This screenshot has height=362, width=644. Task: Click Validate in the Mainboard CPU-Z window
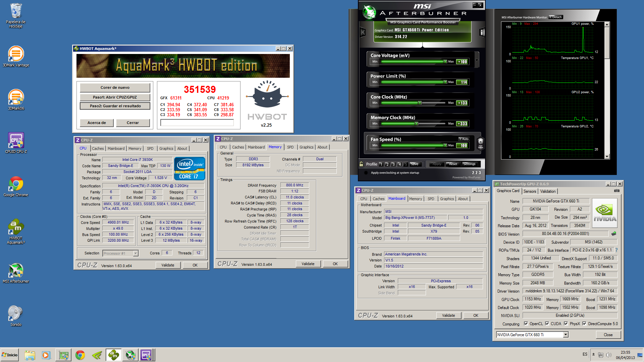point(448,315)
